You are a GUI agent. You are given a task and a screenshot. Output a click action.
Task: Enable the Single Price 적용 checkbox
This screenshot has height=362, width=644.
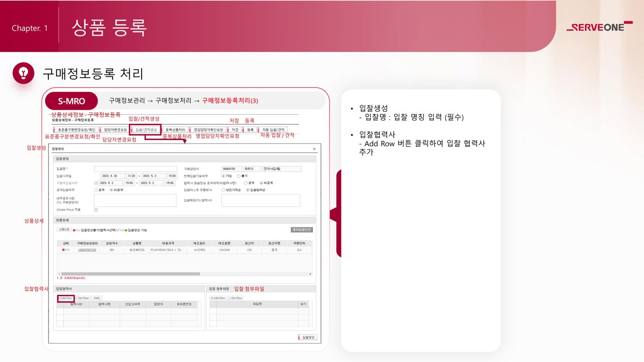pyautogui.click(x=96, y=210)
